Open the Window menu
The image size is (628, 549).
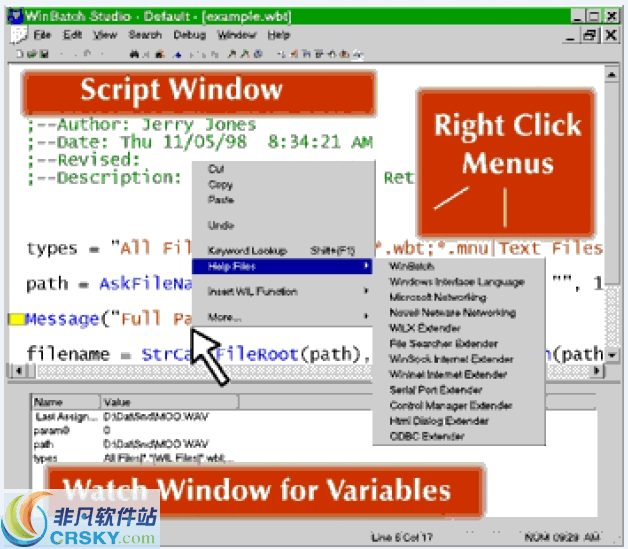(x=237, y=35)
